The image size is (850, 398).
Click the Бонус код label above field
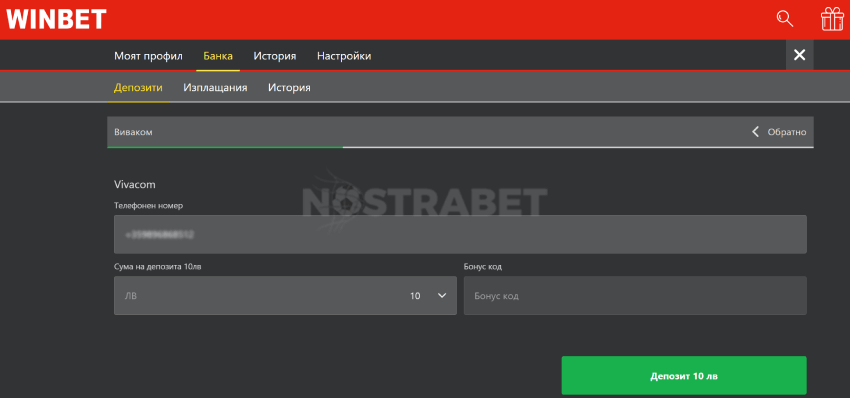(x=482, y=267)
